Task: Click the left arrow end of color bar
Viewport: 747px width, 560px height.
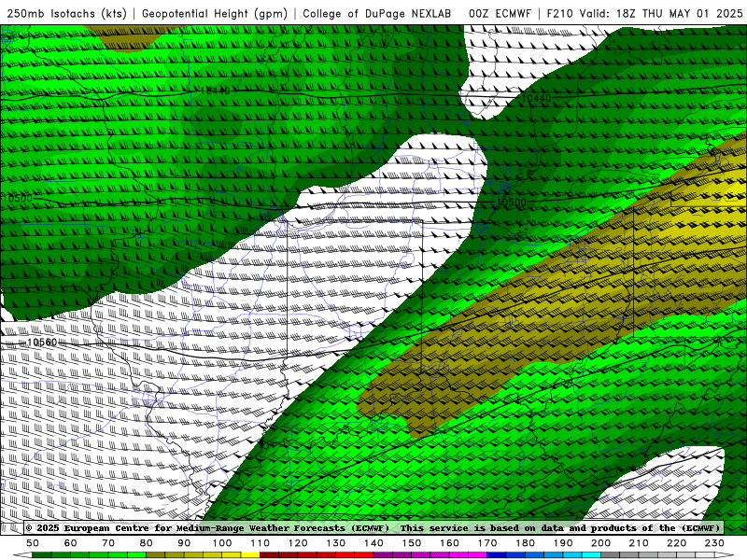Action: click(x=22, y=555)
